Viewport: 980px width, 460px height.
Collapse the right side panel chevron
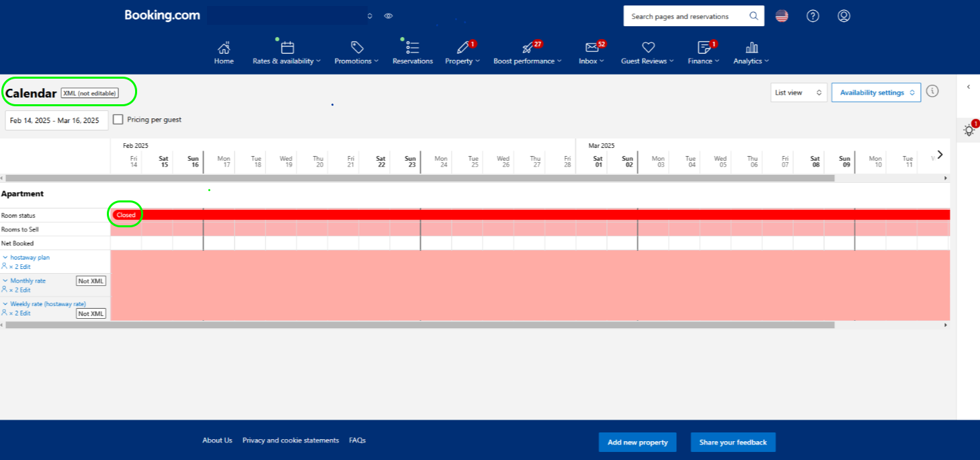coord(969,87)
